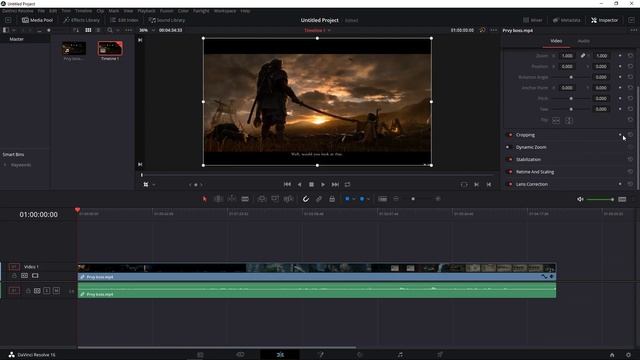The height and width of the screenshot is (360, 640).
Task: Switch to the Inspector Audio tab
Action: 583,41
